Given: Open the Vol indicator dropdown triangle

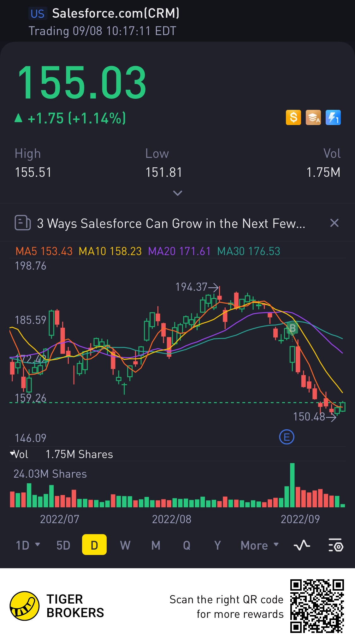Looking at the screenshot, I should point(12,454).
